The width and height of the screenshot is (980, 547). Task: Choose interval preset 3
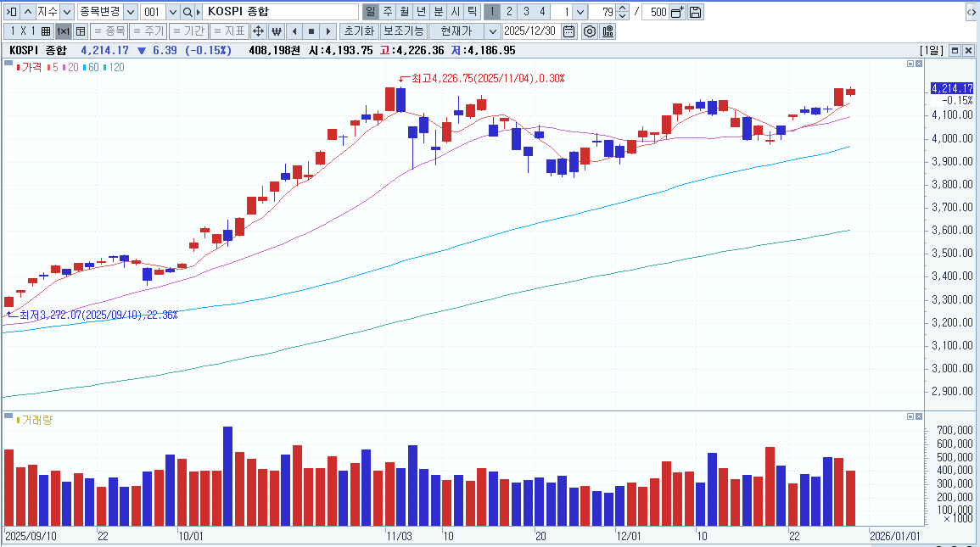click(526, 12)
